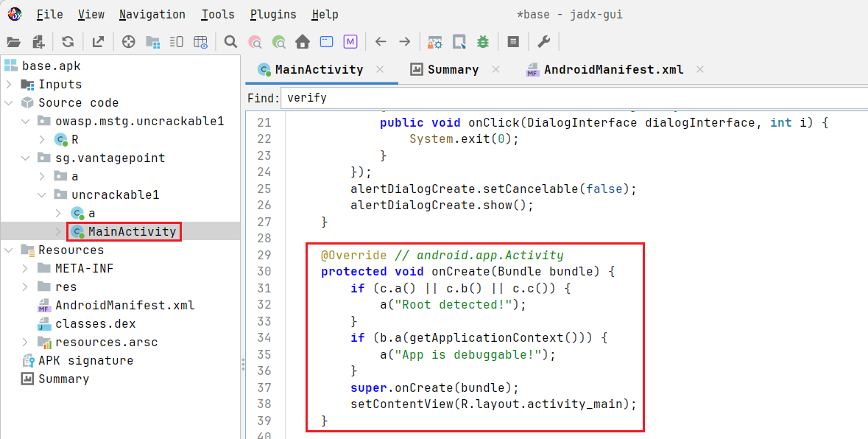Open Comment search green icon
The height and width of the screenshot is (439, 868).
279,42
